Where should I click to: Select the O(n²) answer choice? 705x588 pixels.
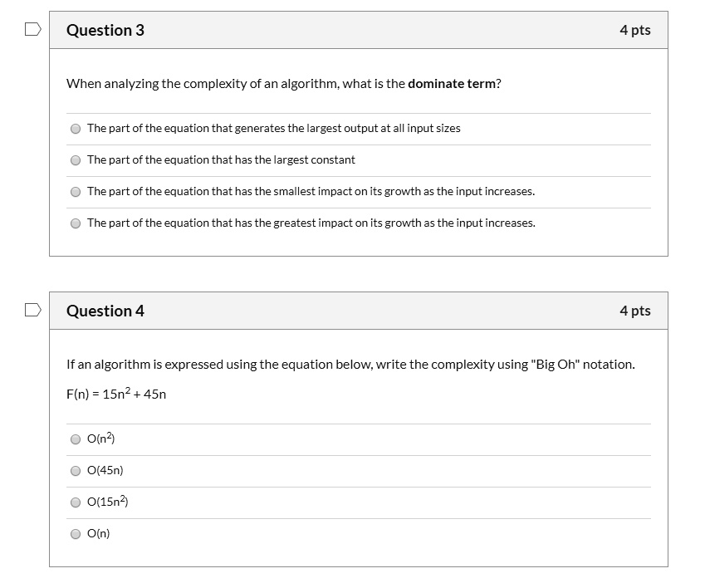[x=75, y=439]
